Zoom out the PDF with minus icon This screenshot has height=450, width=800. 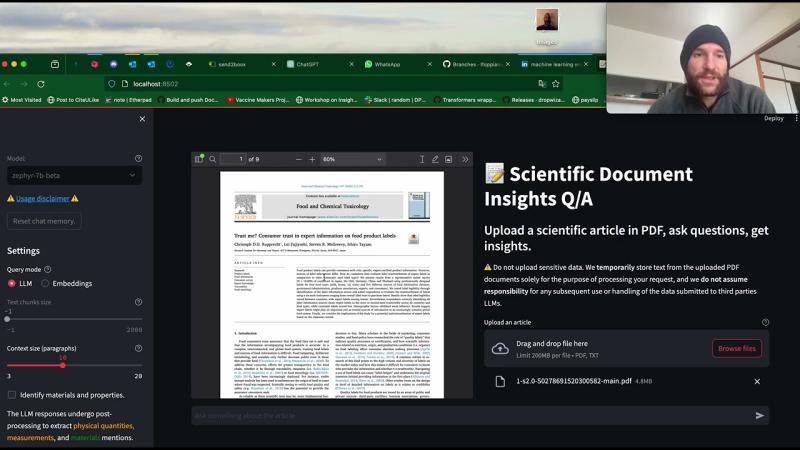(298, 159)
